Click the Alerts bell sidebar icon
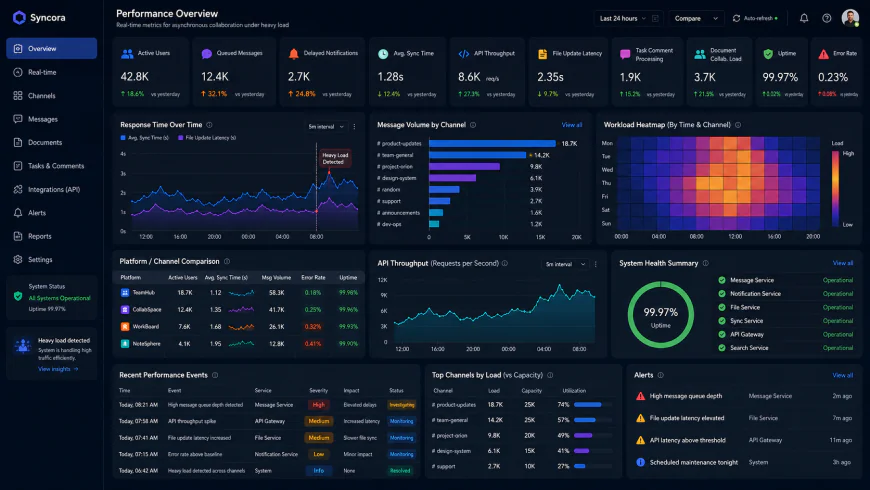 [18, 213]
